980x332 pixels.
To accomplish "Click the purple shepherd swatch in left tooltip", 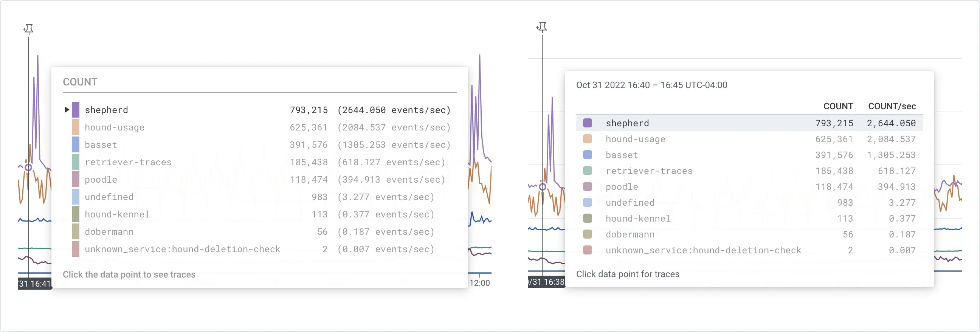I will point(76,110).
